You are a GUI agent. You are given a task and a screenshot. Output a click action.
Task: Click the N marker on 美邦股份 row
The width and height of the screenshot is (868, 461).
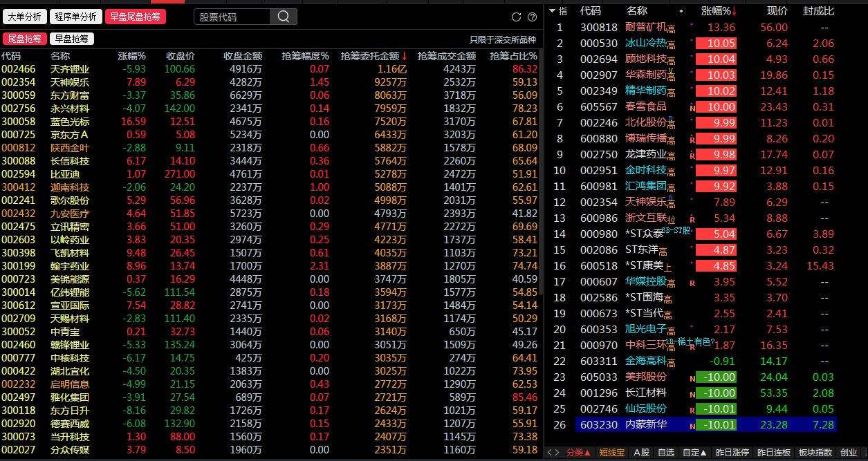point(692,379)
